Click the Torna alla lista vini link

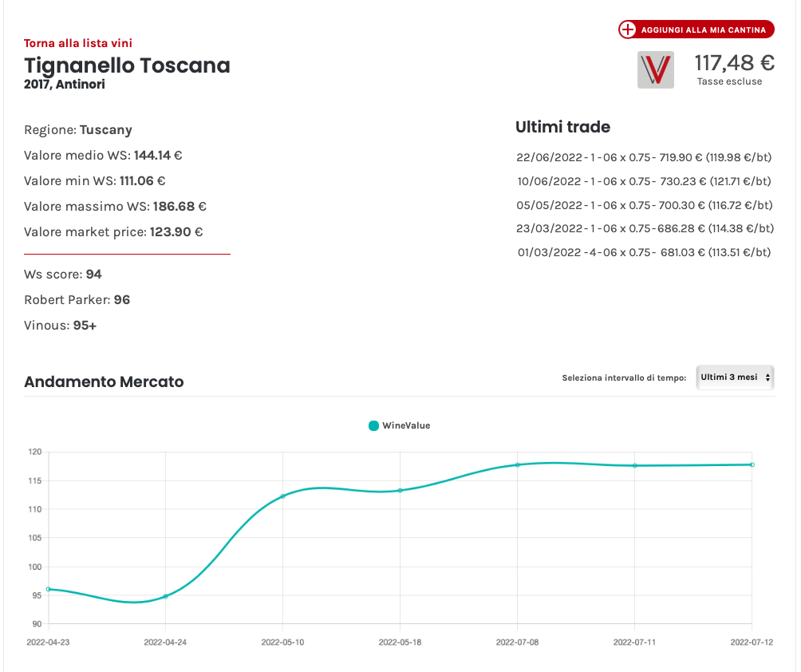coord(78,43)
